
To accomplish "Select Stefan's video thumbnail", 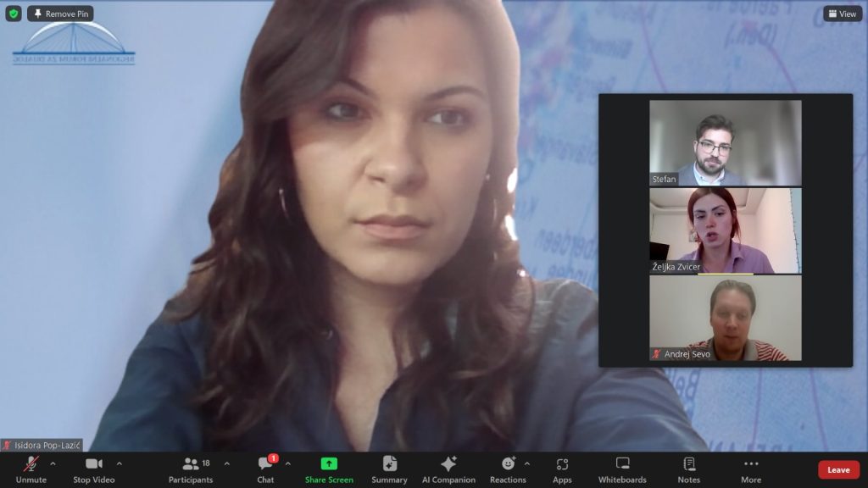I will [725, 142].
